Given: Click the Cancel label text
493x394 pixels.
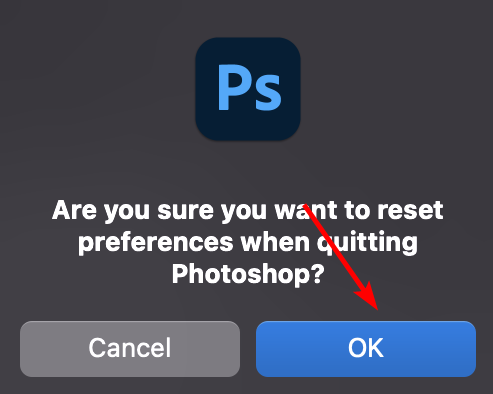Looking at the screenshot, I should tap(130, 348).
